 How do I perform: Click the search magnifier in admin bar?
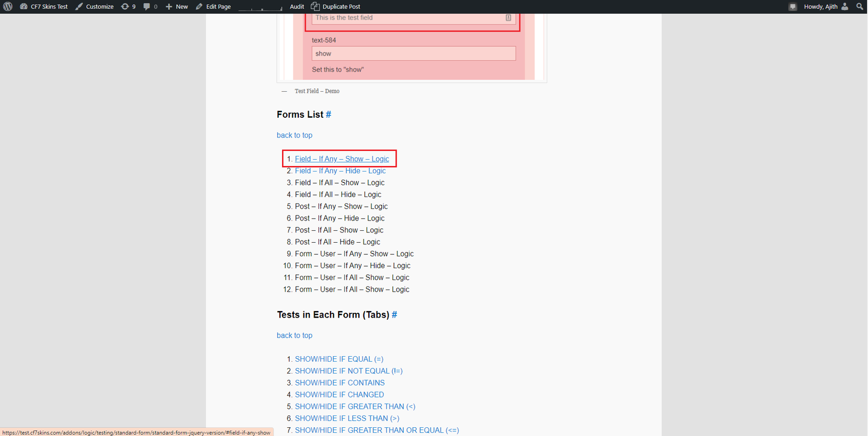[859, 7]
